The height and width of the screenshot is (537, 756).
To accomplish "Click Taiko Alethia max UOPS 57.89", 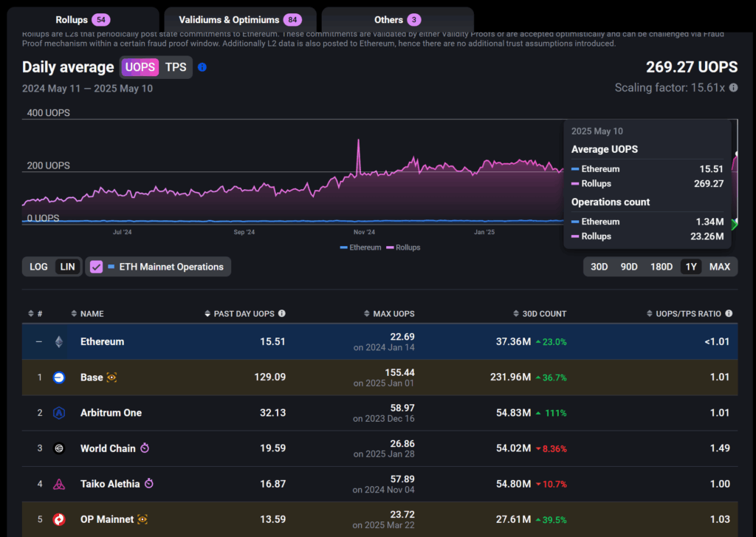I will tap(402, 479).
